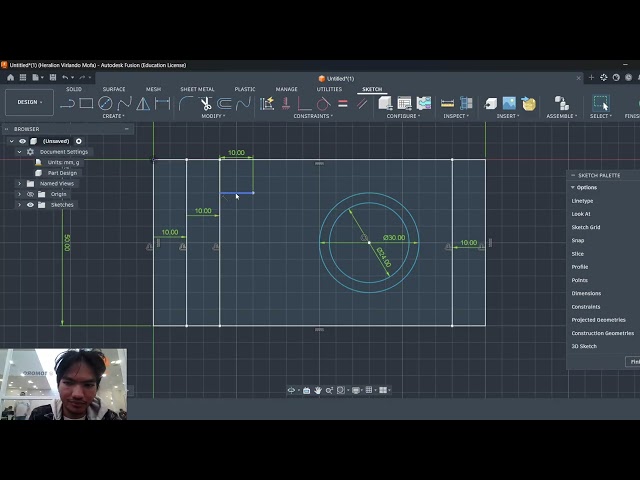Click the Home icon

click(11, 77)
